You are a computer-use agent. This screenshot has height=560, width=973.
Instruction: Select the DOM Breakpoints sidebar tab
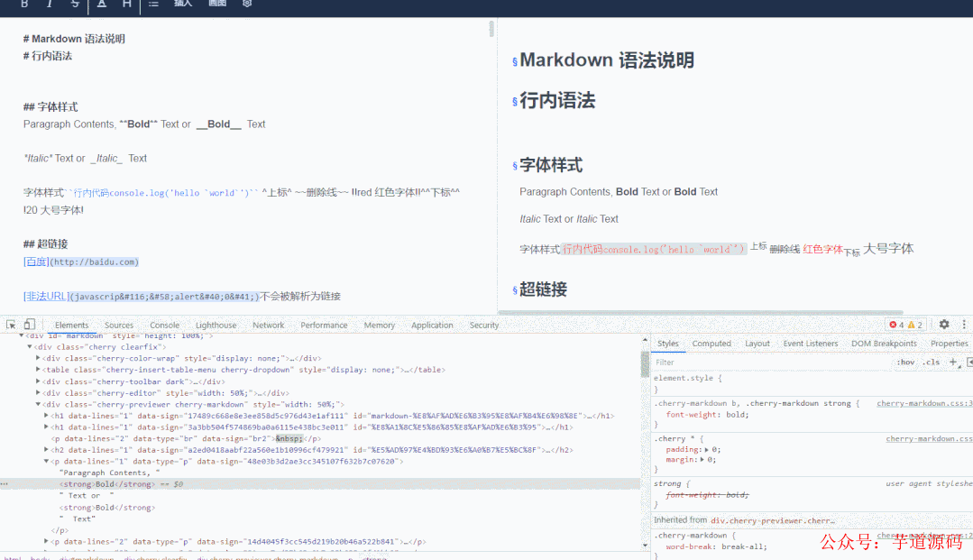884,344
